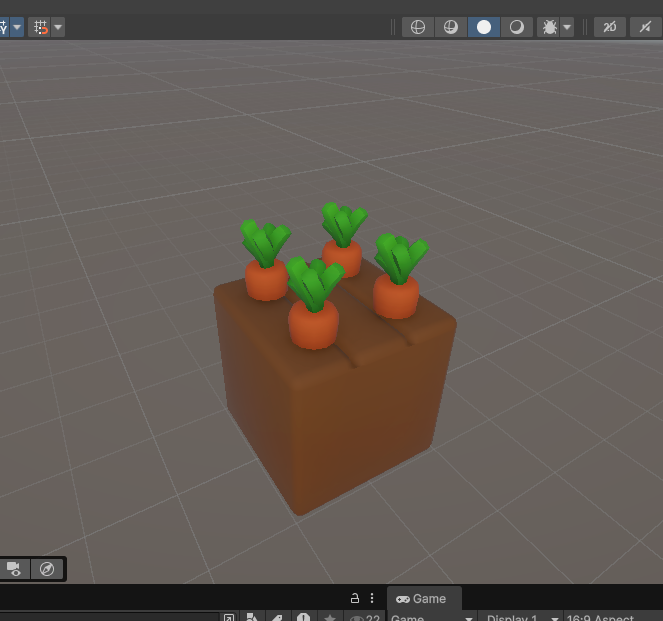This screenshot has height=621, width=663.
Task: Click the orientation compass overlay icon
Action: [46, 569]
